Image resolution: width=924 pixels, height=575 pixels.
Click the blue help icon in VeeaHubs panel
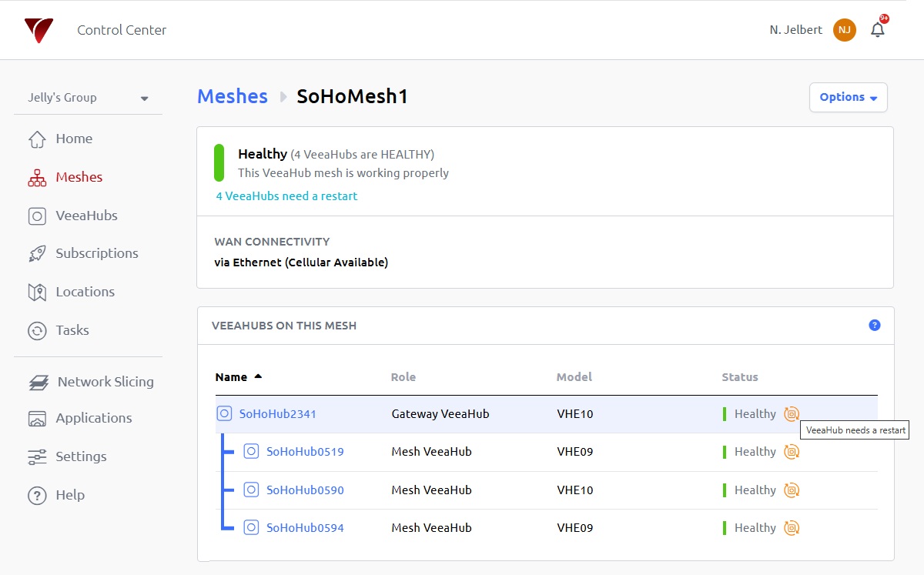[x=875, y=326]
